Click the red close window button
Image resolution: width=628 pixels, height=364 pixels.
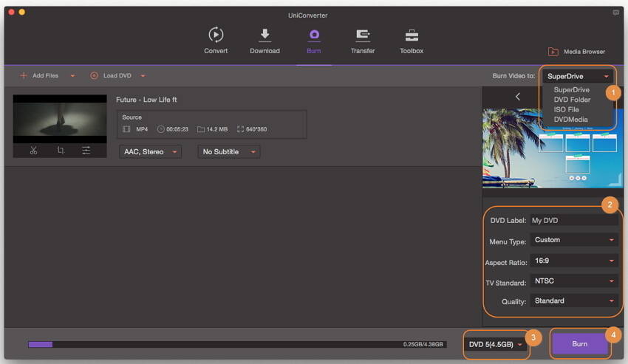(x=11, y=12)
